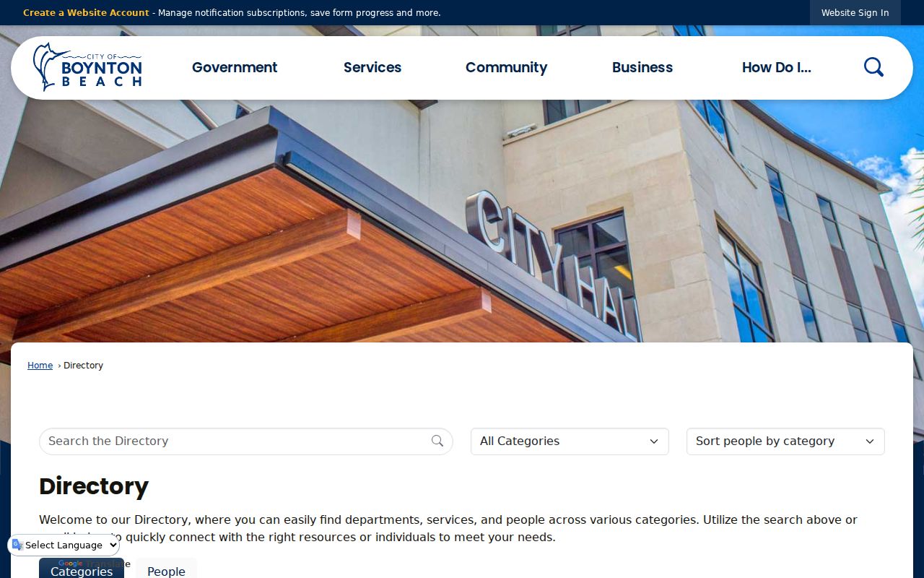Image resolution: width=924 pixels, height=578 pixels.
Task: Open the Government menu
Action: [x=235, y=67]
